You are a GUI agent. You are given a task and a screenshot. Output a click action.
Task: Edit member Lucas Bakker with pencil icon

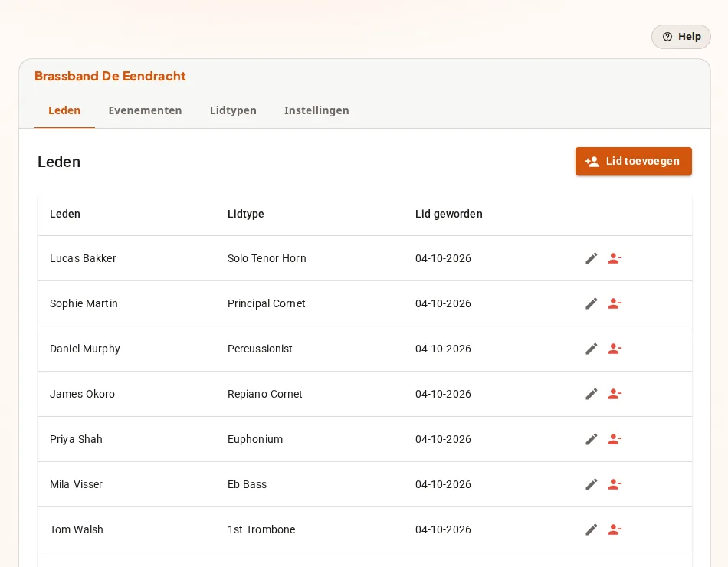[x=591, y=258]
